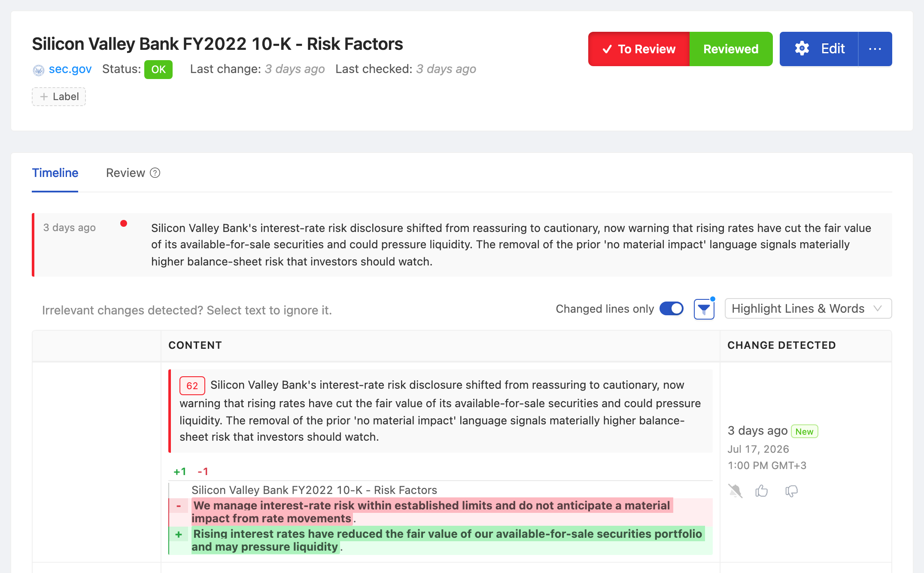This screenshot has height=573, width=924.
Task: Click the '3 days ago' timeline entry date
Action: 70,228
